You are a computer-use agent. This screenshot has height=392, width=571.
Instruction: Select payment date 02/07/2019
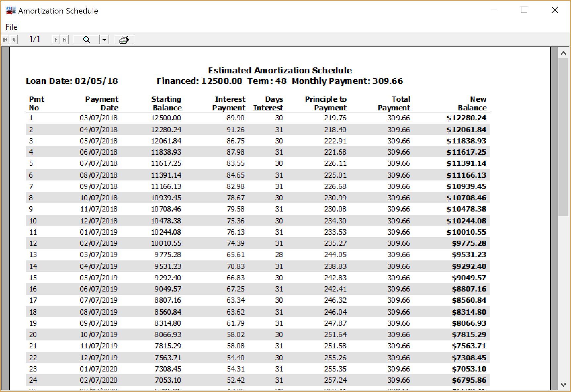point(98,244)
